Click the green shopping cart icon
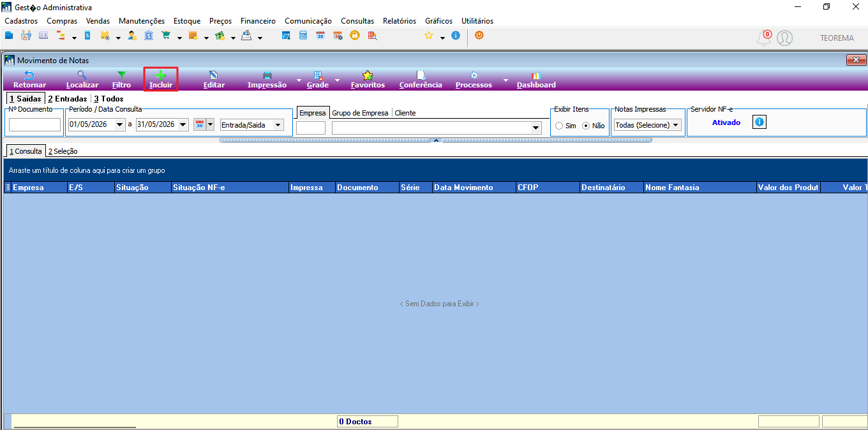868x430 pixels. [x=166, y=36]
